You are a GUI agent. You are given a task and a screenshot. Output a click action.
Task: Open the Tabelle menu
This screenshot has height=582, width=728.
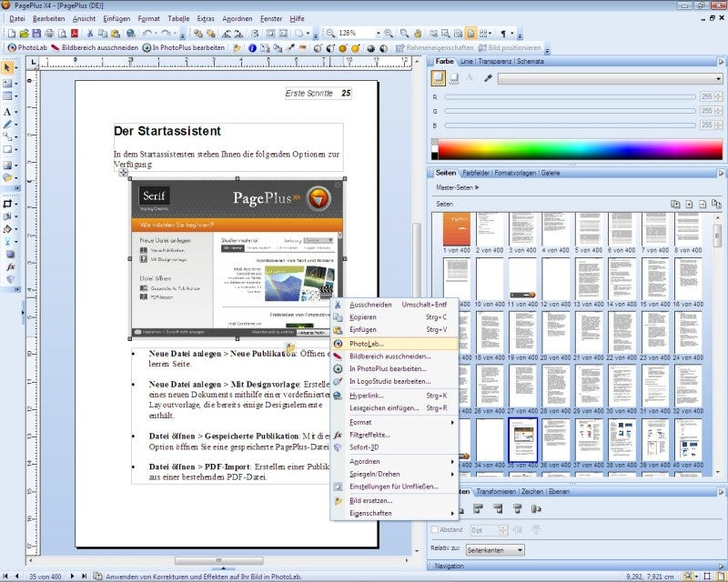coord(178,18)
